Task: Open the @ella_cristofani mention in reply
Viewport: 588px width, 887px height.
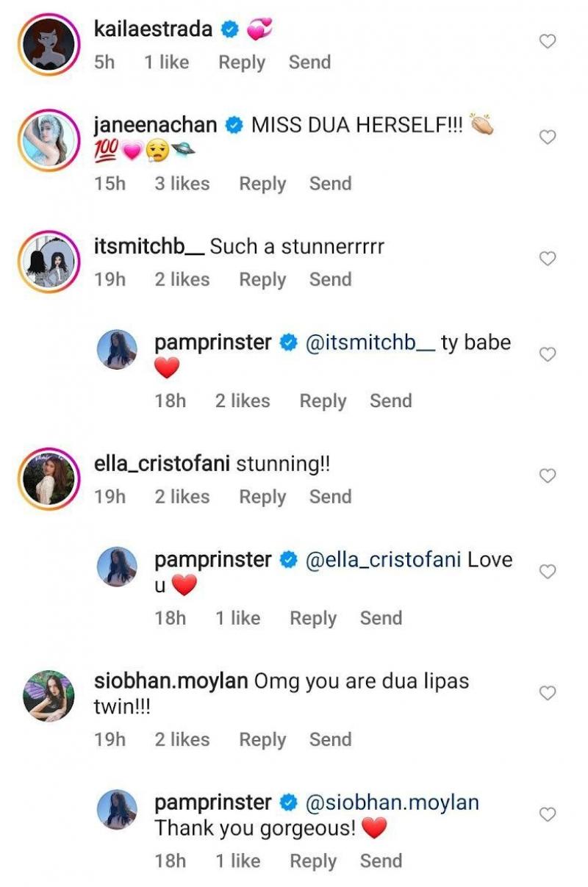Action: click(x=383, y=559)
